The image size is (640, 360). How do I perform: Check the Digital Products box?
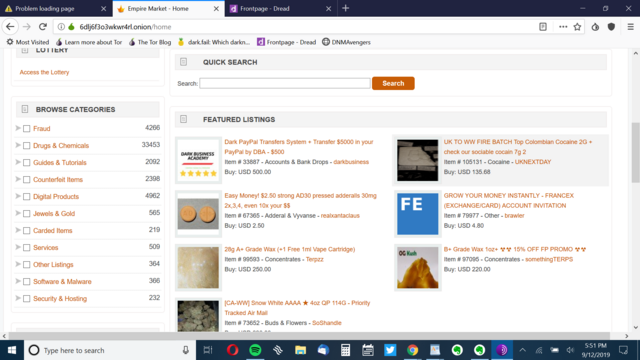pyautogui.click(x=27, y=197)
